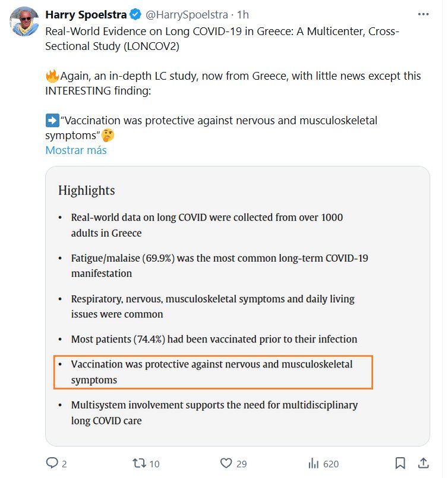Click the share upload icon
This screenshot has height=478, width=448.
(x=423, y=463)
